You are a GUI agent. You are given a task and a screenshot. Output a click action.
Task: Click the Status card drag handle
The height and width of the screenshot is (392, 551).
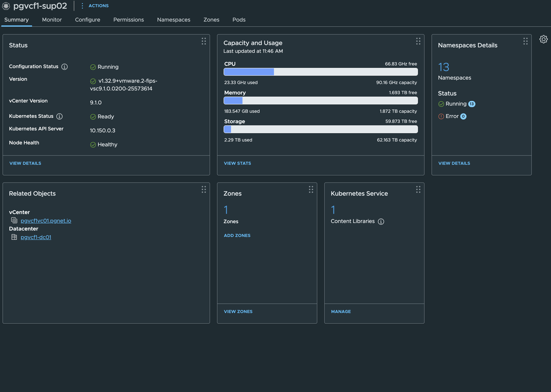coord(204,41)
